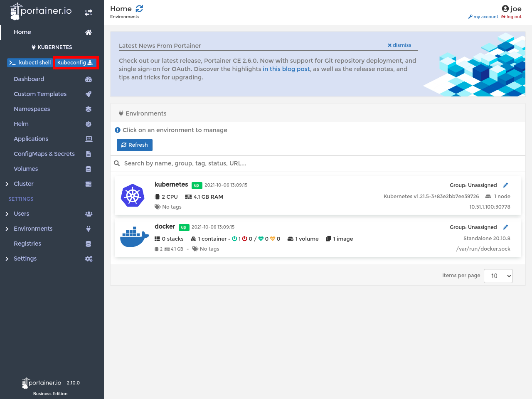Click the Custom Templates rocket icon
The image size is (532, 399).
tap(89, 94)
